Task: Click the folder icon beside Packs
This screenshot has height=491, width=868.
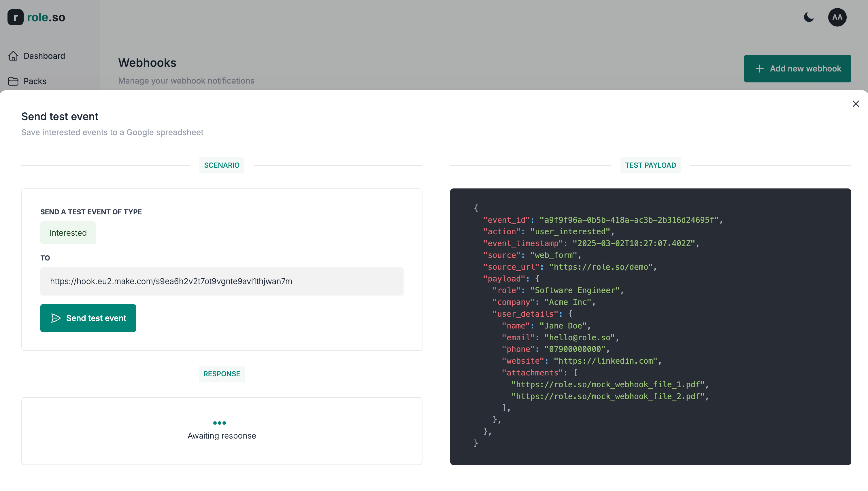Action: tap(13, 81)
